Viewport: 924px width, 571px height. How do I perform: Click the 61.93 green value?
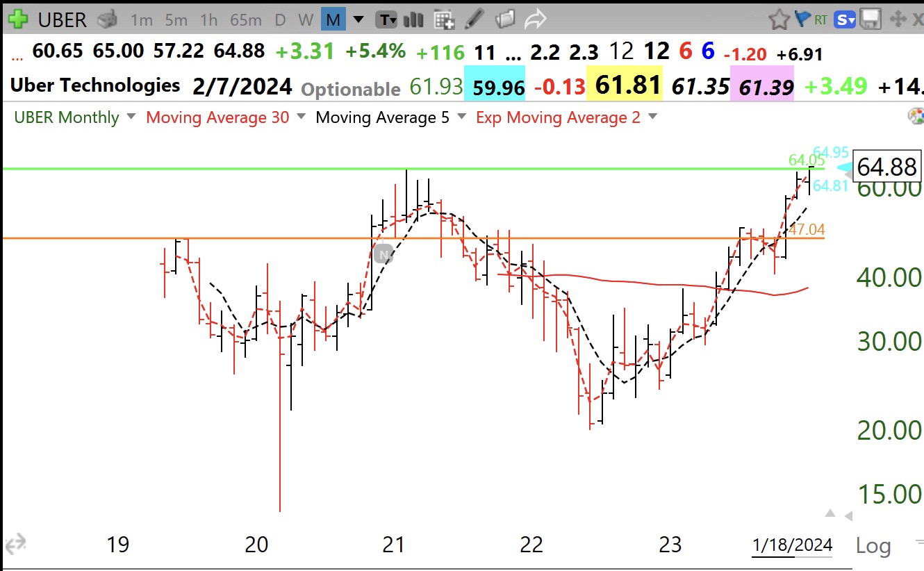436,87
